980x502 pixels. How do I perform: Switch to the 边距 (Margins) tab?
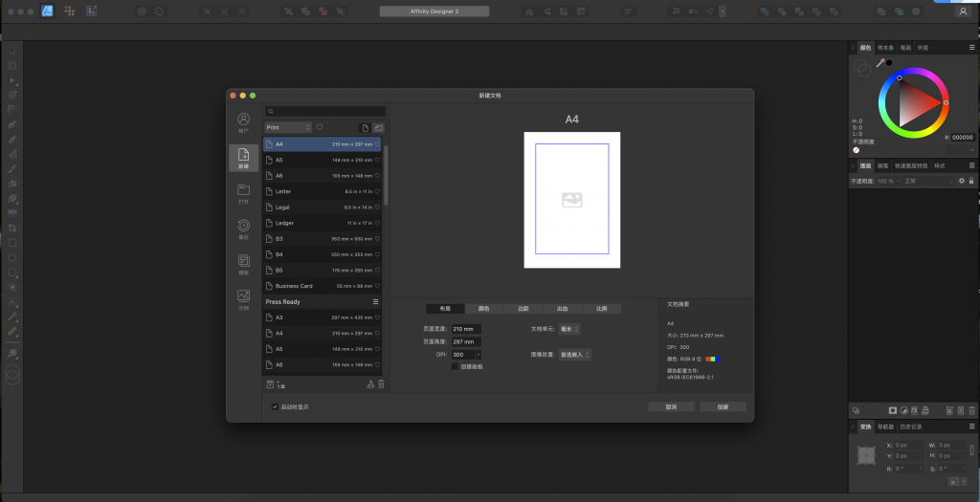tap(523, 309)
